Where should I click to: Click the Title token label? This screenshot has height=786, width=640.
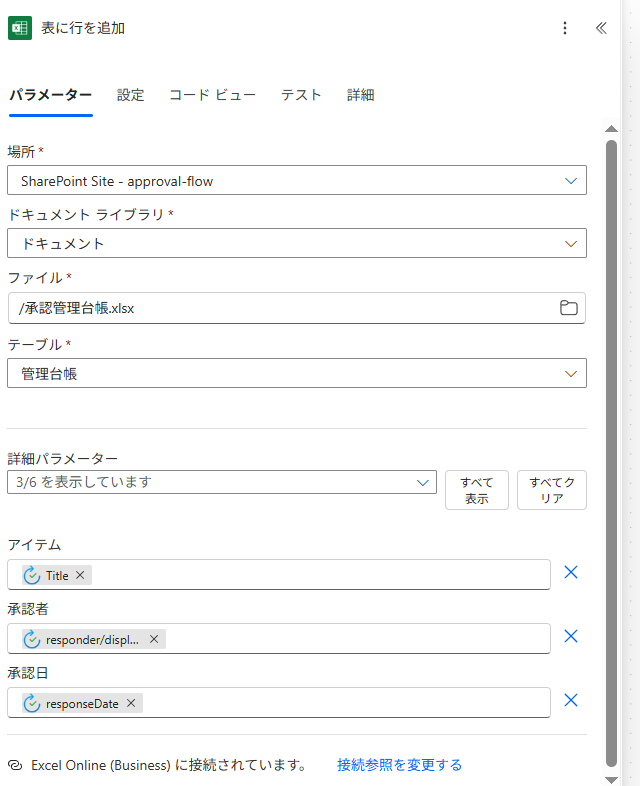[x=57, y=575]
